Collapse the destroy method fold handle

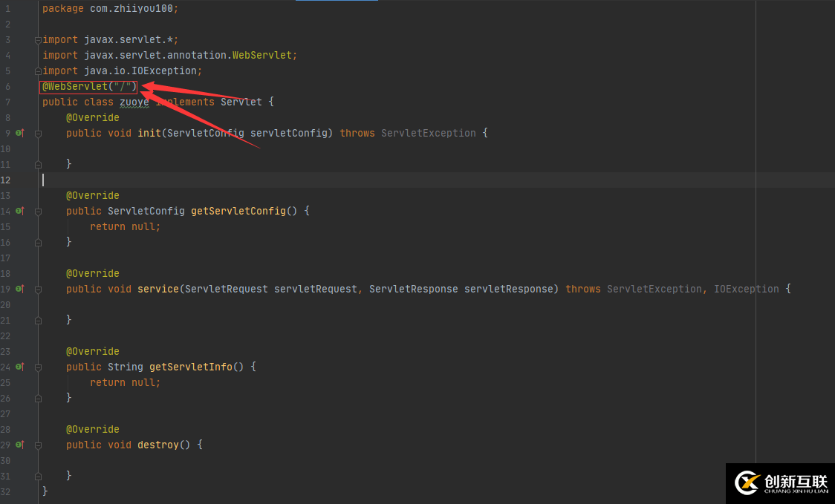(38, 445)
